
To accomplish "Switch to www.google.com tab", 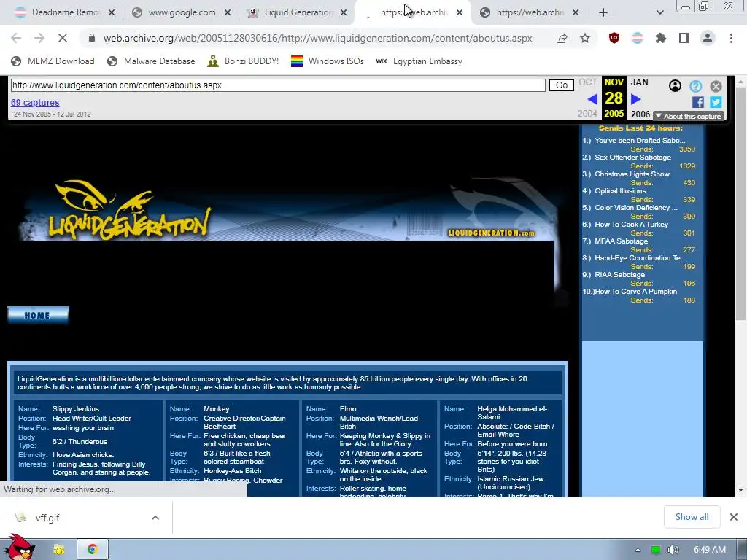I will (181, 12).
